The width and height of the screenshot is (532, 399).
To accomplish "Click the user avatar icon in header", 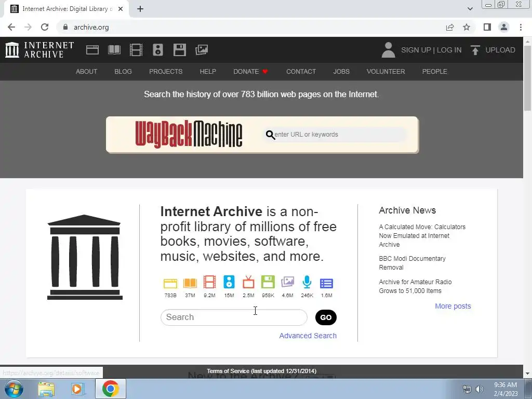I will tap(389, 50).
